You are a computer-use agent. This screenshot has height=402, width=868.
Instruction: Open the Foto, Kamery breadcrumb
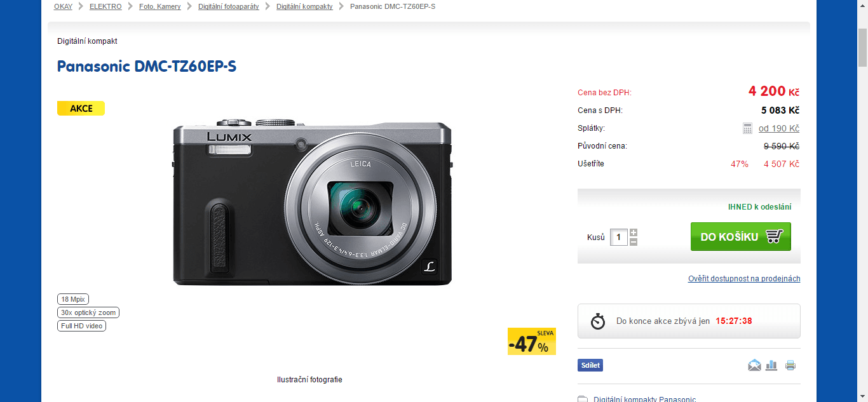(160, 6)
